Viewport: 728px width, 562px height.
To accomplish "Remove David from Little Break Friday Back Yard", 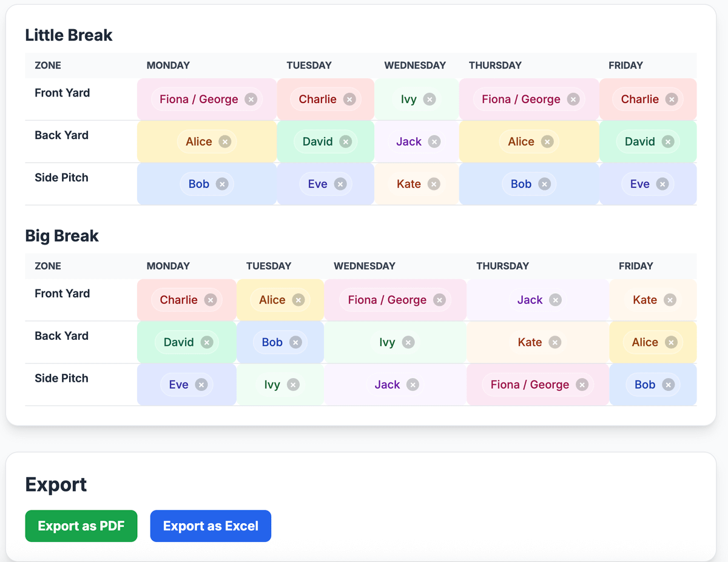I will click(667, 142).
